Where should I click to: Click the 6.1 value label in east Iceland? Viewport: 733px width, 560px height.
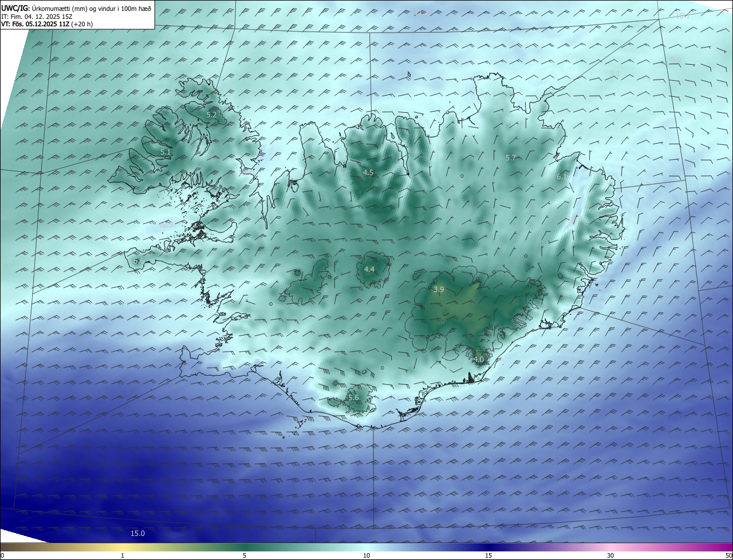[562, 177]
